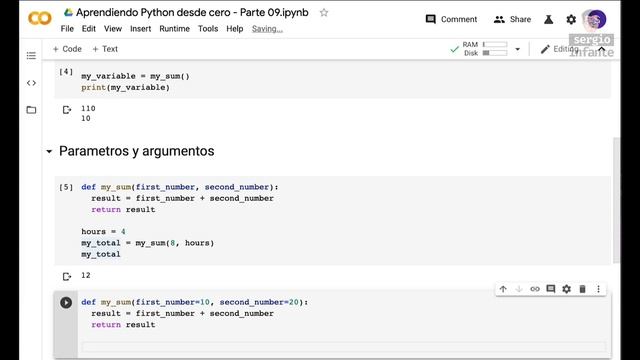The image size is (640, 360).
Task: Open the Edit menu
Action: (x=89, y=29)
